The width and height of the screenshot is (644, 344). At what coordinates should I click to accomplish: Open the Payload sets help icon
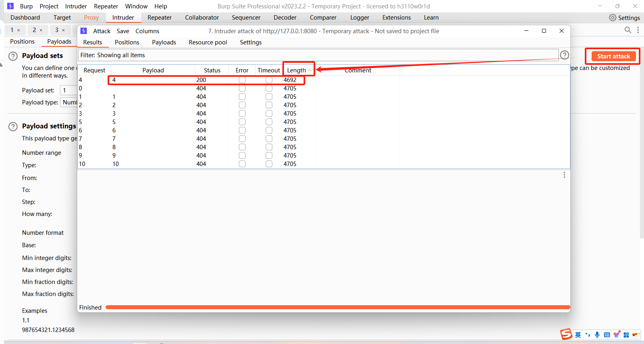[x=13, y=56]
